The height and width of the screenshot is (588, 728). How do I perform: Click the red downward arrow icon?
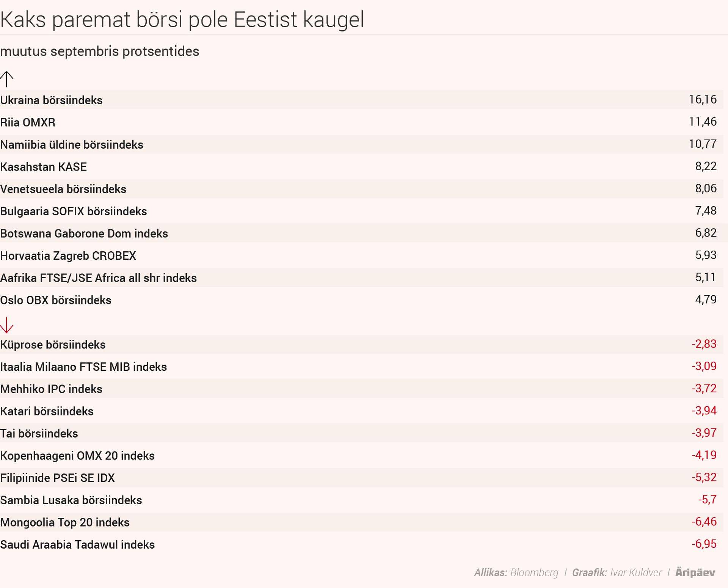[7, 325]
